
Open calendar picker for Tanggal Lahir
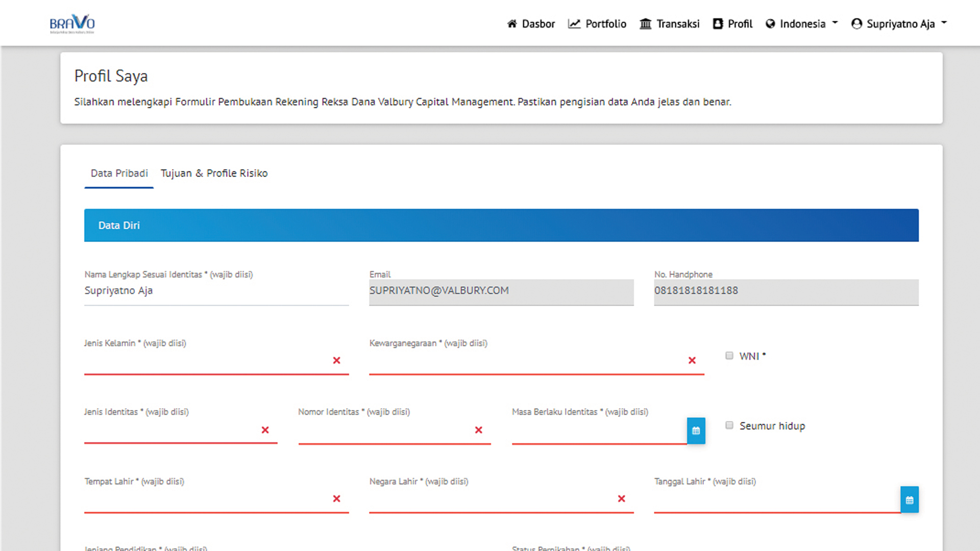[x=910, y=499]
